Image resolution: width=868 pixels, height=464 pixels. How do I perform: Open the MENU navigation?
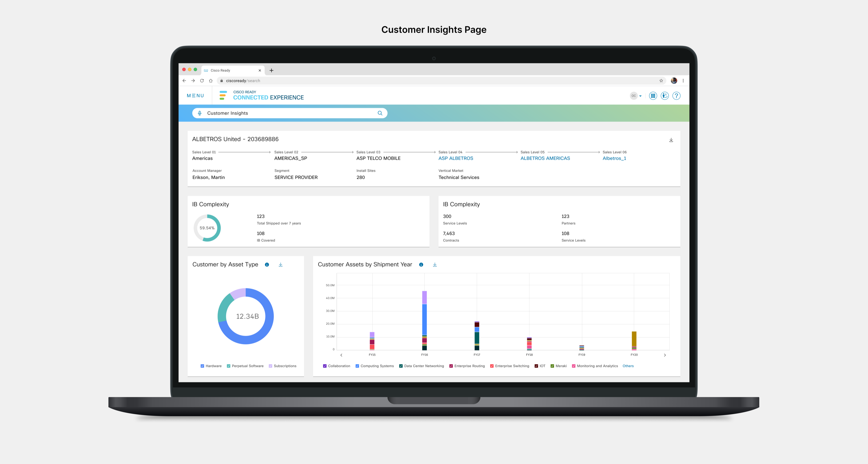(195, 96)
